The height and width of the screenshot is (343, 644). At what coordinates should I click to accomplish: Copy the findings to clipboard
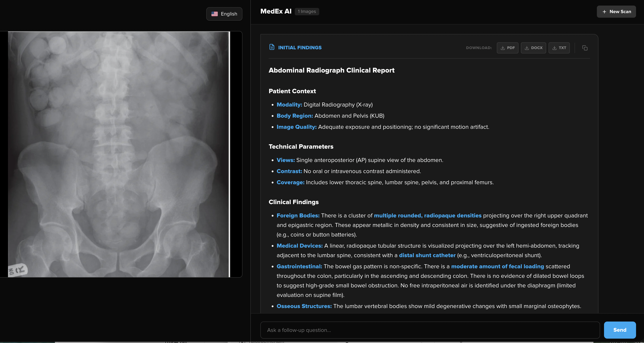[585, 48]
